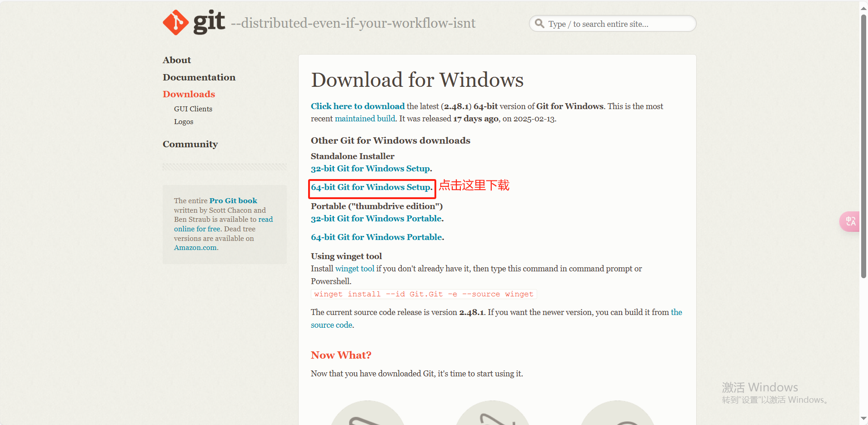Viewport: 868px width, 425px height.
Task: Click the 'Using winget tool' subheading
Action: [x=346, y=256]
